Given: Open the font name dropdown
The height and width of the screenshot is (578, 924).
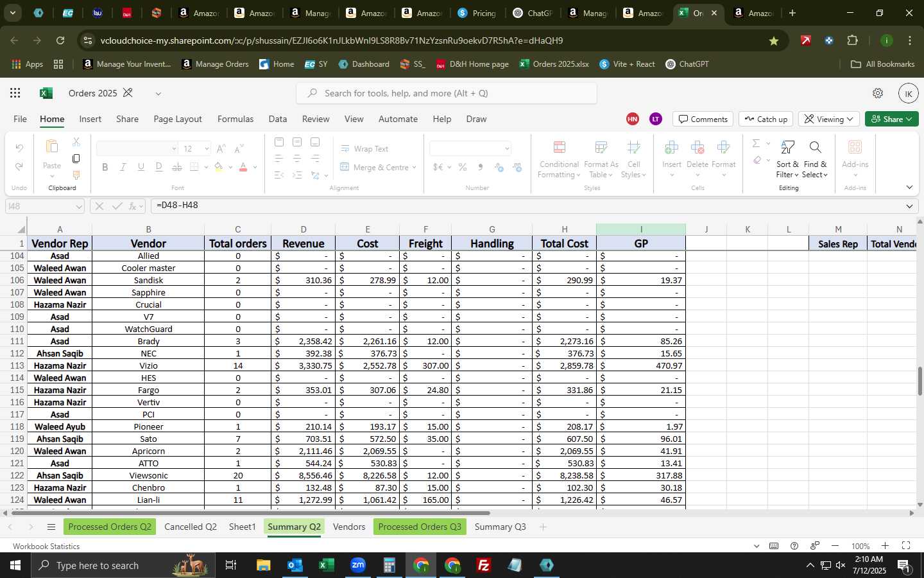Looking at the screenshot, I should [x=174, y=149].
